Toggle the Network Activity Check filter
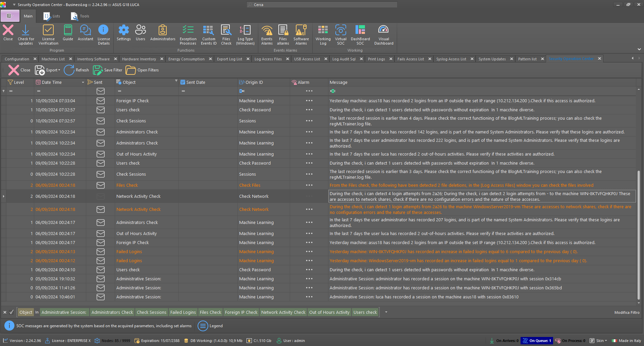The image size is (644, 346). coord(283,312)
